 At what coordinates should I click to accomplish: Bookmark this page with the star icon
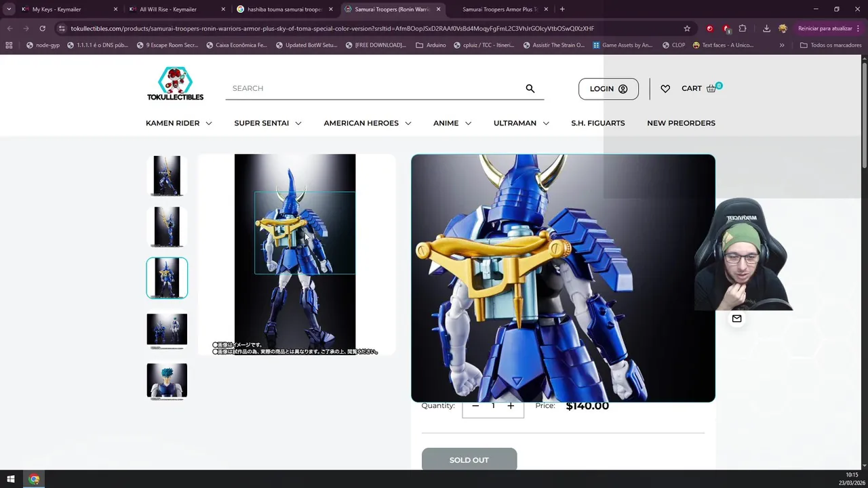point(687,28)
